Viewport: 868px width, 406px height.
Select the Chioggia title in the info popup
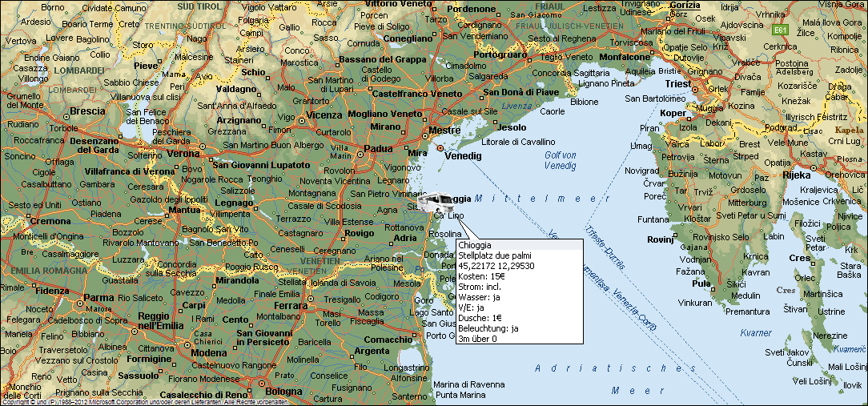coord(475,245)
